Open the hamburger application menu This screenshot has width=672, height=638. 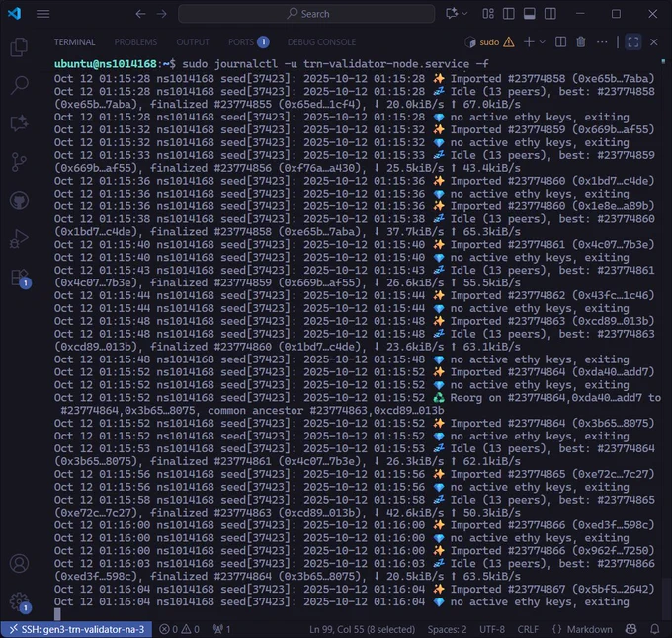click(x=42, y=14)
